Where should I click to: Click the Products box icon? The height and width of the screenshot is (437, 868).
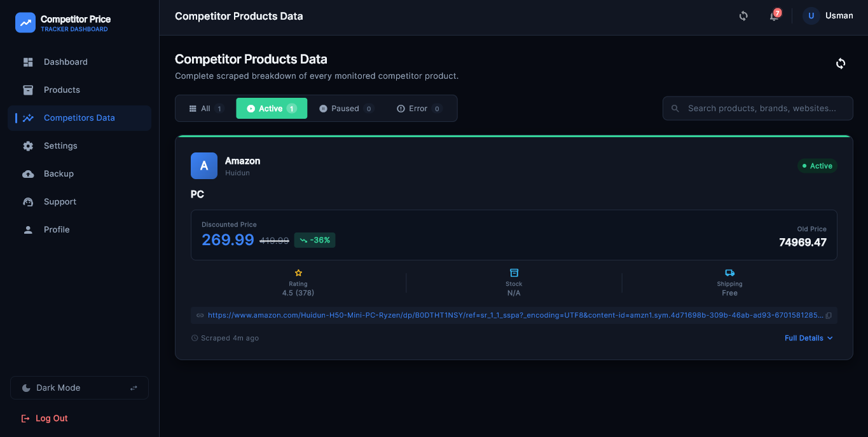pos(28,90)
